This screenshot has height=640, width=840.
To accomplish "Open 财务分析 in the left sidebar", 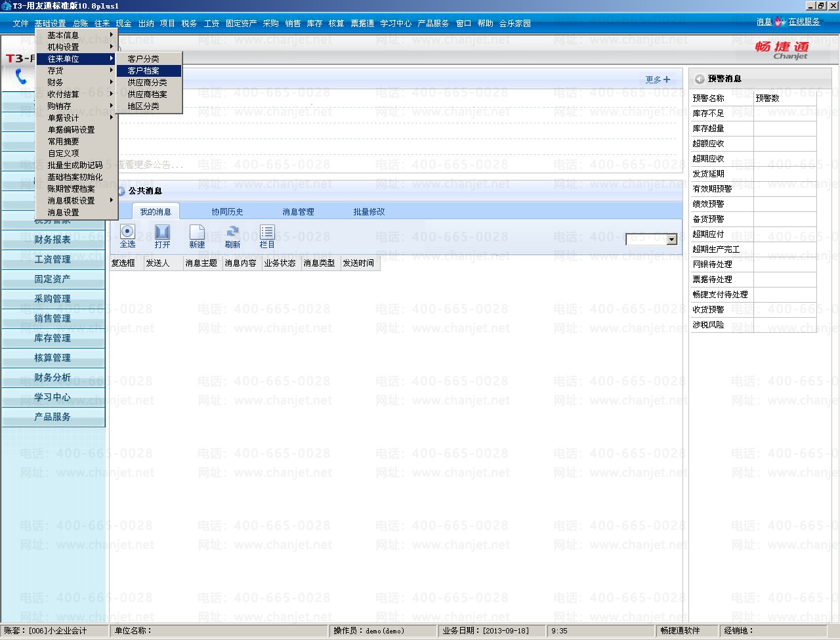I will point(52,377).
